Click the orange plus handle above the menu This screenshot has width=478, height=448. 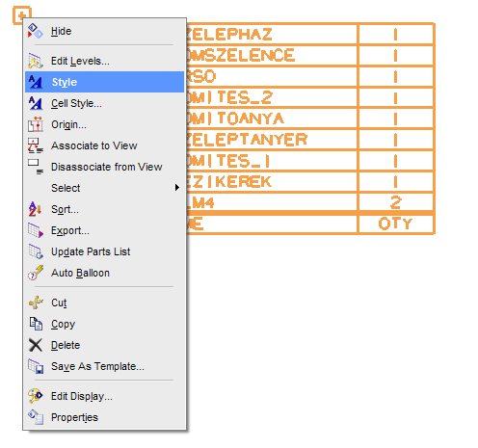[x=22, y=15]
